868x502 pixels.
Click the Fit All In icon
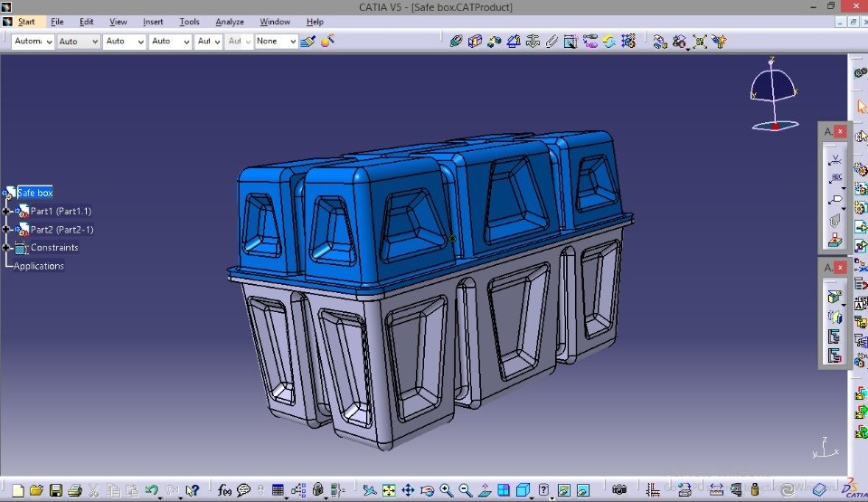click(389, 490)
